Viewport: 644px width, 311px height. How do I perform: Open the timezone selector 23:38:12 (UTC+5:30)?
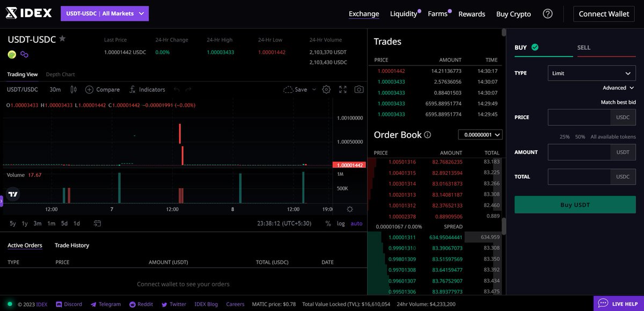286,224
